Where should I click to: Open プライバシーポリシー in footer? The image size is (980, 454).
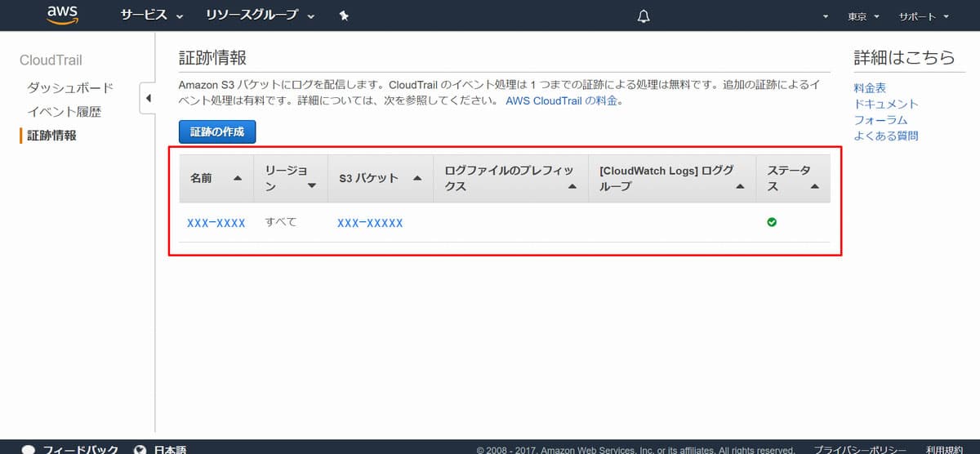[860, 451]
